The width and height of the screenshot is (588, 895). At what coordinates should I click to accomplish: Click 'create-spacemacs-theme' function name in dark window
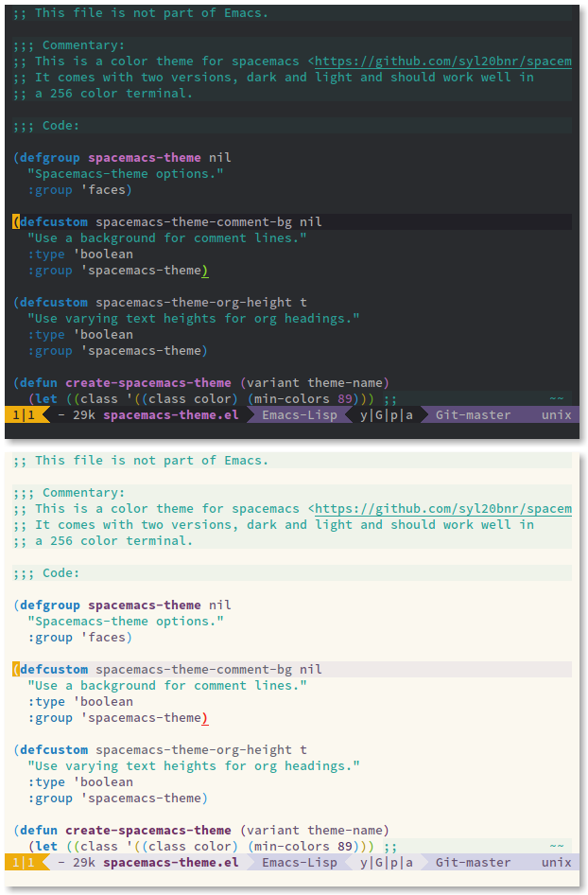pyautogui.click(x=148, y=383)
